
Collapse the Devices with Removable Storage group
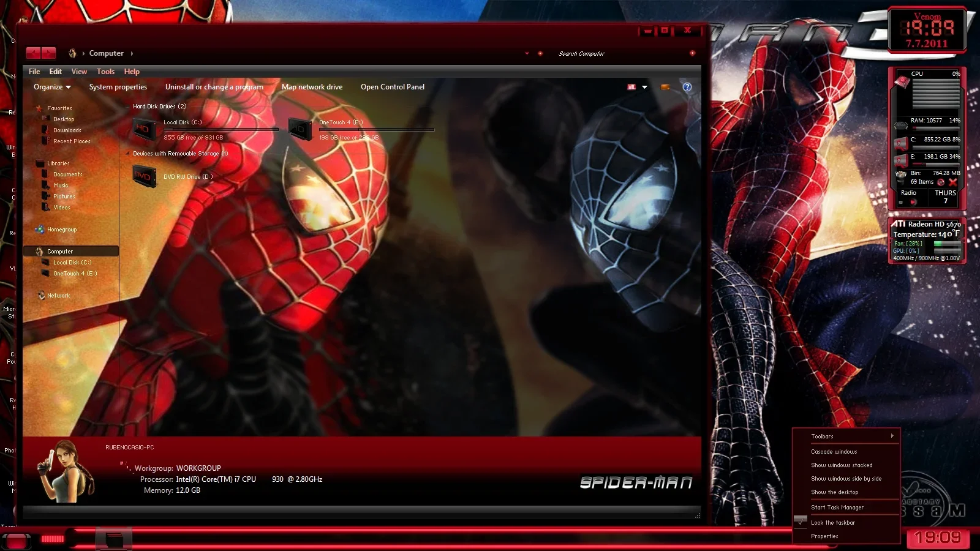point(128,154)
